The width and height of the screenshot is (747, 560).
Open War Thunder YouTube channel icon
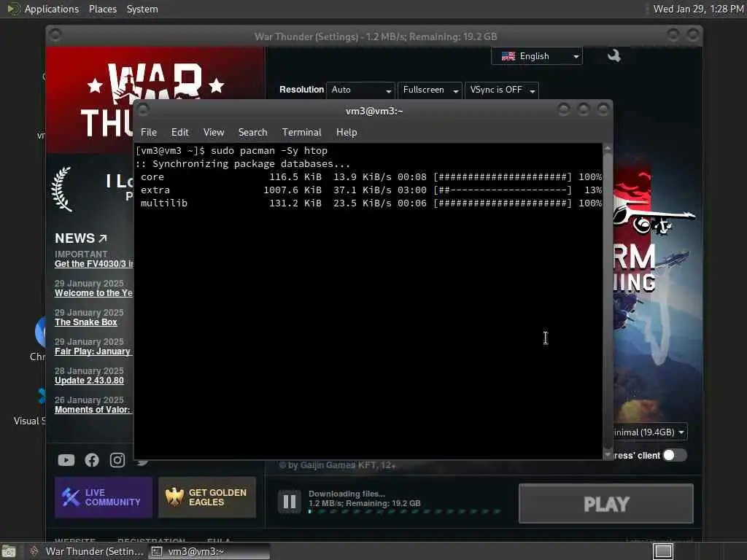[x=66, y=460]
